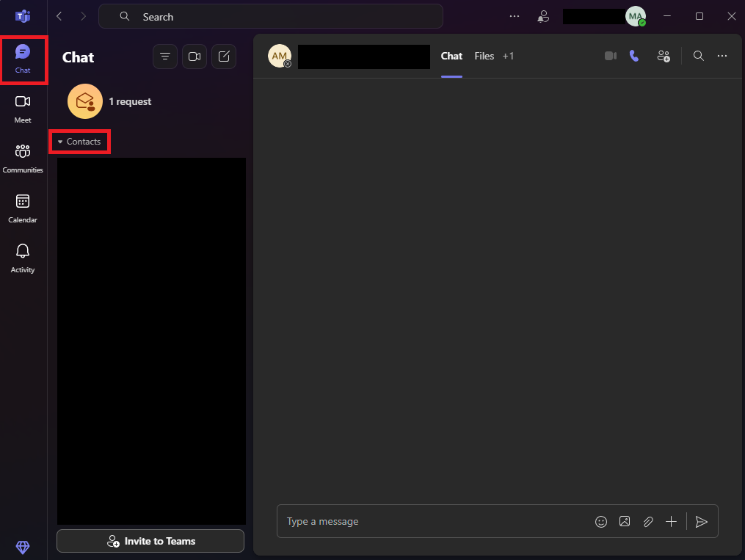Screen dimensions: 745x560
Task: Minimize the Teams window
Action: [x=667, y=16]
